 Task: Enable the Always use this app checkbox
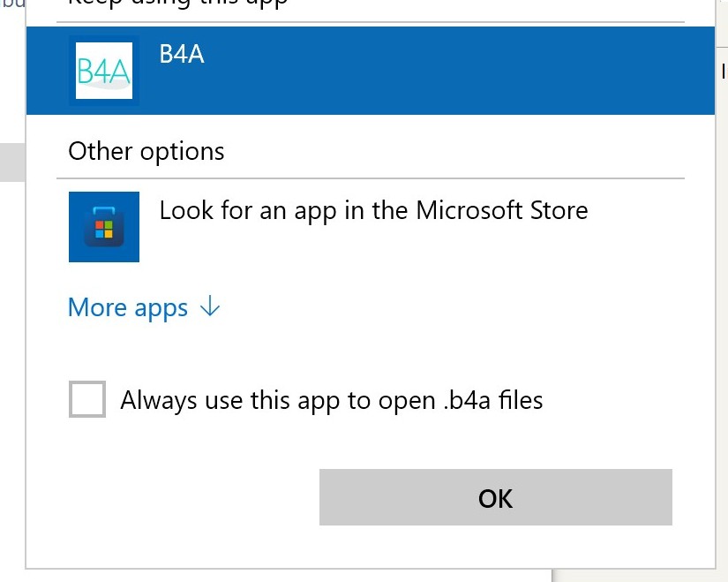87,399
